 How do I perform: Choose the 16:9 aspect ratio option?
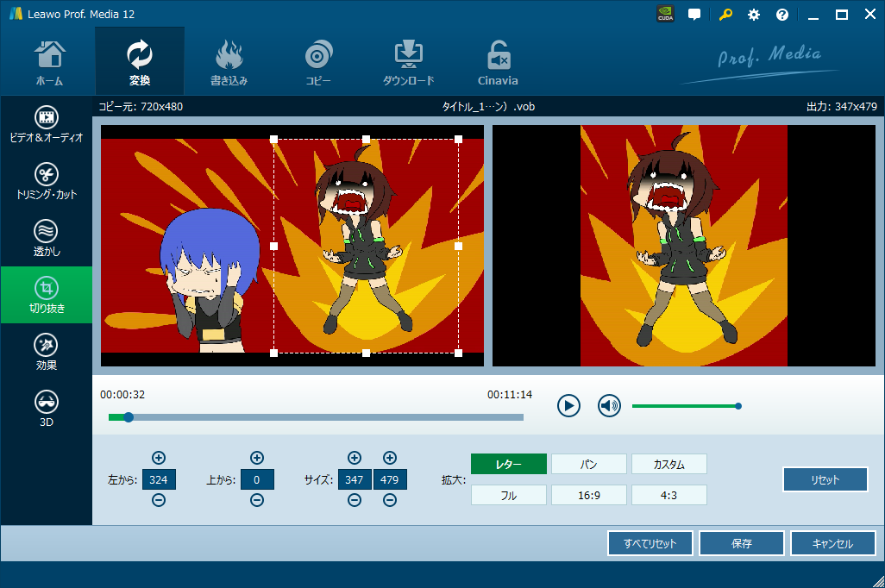[588, 496]
